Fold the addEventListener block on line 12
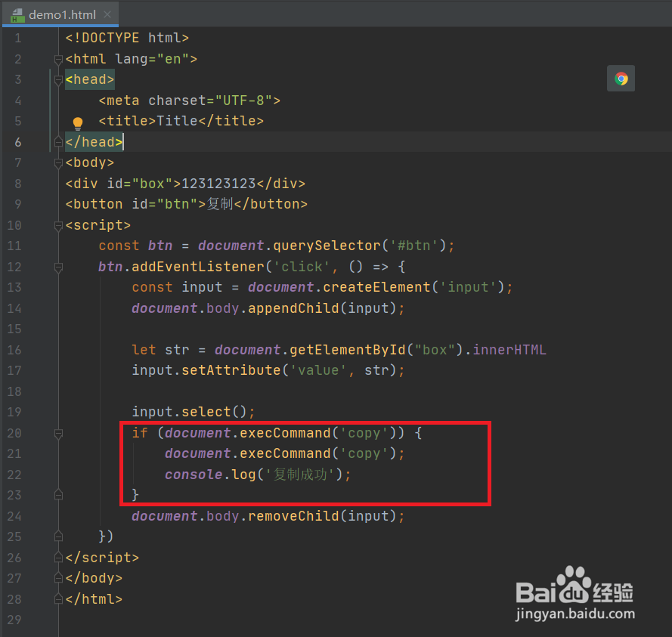672x637 pixels. pyautogui.click(x=59, y=267)
